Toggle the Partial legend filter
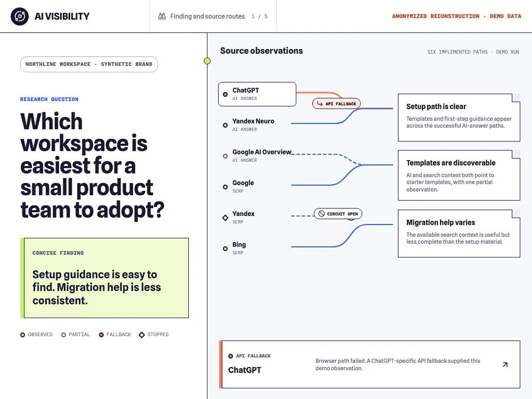The height and width of the screenshot is (399, 532). click(76, 335)
